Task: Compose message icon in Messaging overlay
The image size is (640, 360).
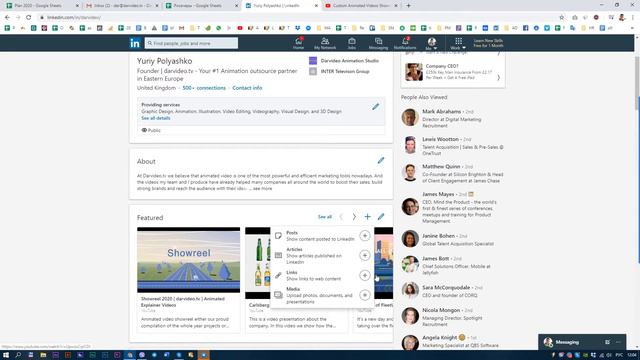Action: click(607, 342)
